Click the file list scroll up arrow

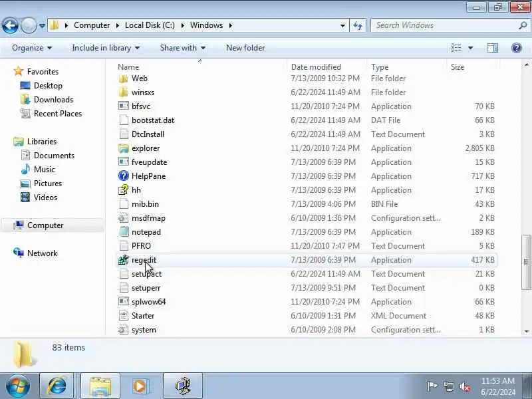(x=527, y=64)
